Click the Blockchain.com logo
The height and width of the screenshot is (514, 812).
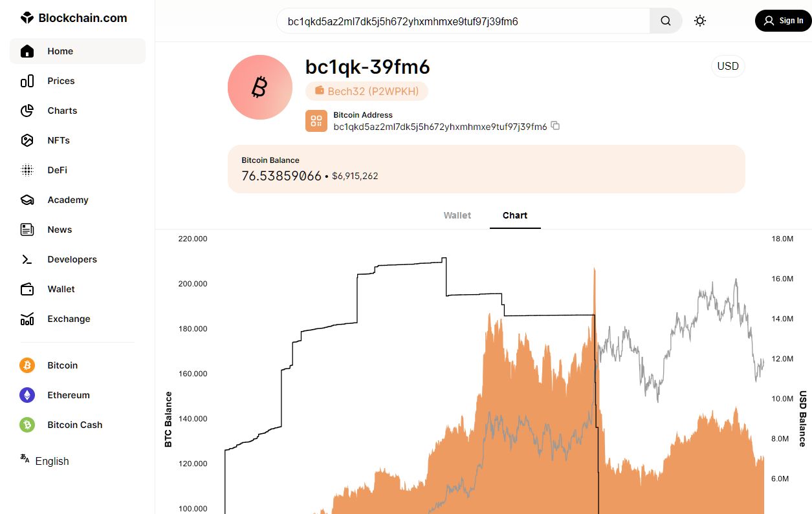pyautogui.click(x=74, y=18)
